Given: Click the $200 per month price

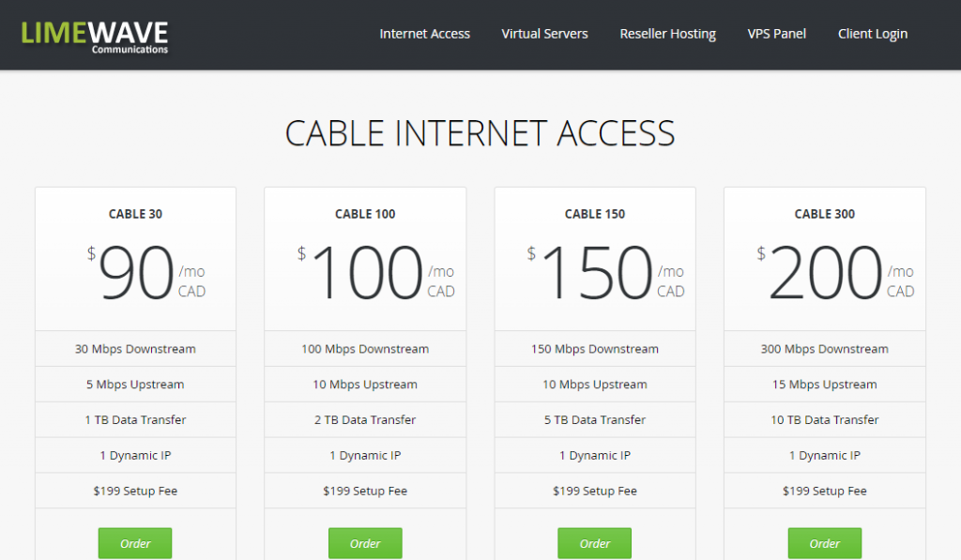Looking at the screenshot, I should coord(827,274).
